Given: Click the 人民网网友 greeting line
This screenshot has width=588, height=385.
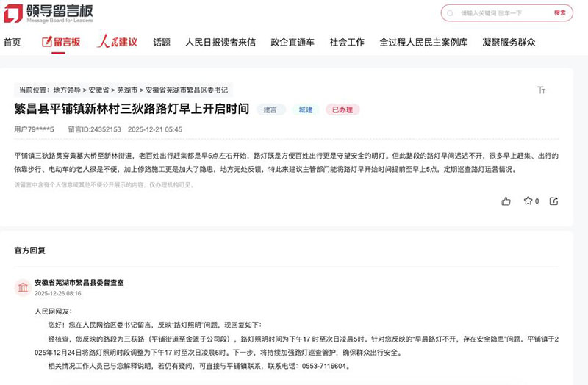Looking at the screenshot, I should 53,312.
